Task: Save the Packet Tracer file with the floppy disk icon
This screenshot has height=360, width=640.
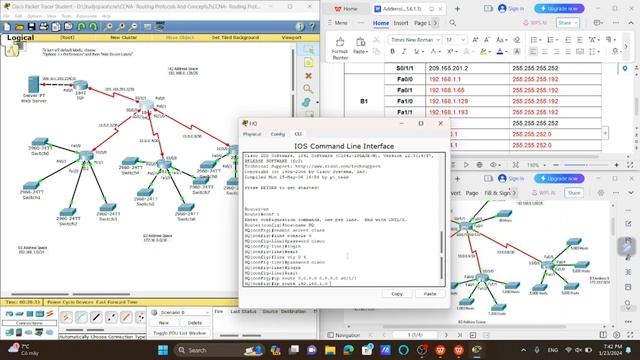Action: coord(31,27)
